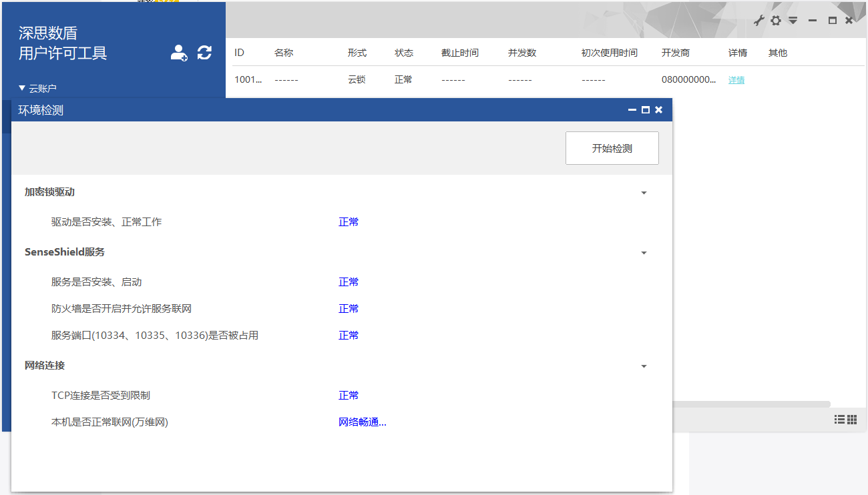Screen dimensions: 868x495
Task: Click the 状态 column header
Action: [x=404, y=53]
